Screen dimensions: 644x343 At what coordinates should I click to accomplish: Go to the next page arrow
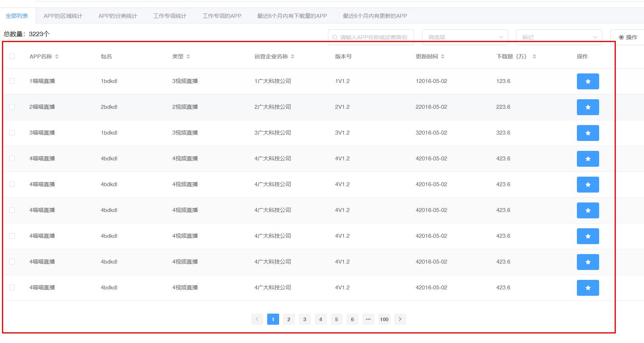(x=400, y=319)
